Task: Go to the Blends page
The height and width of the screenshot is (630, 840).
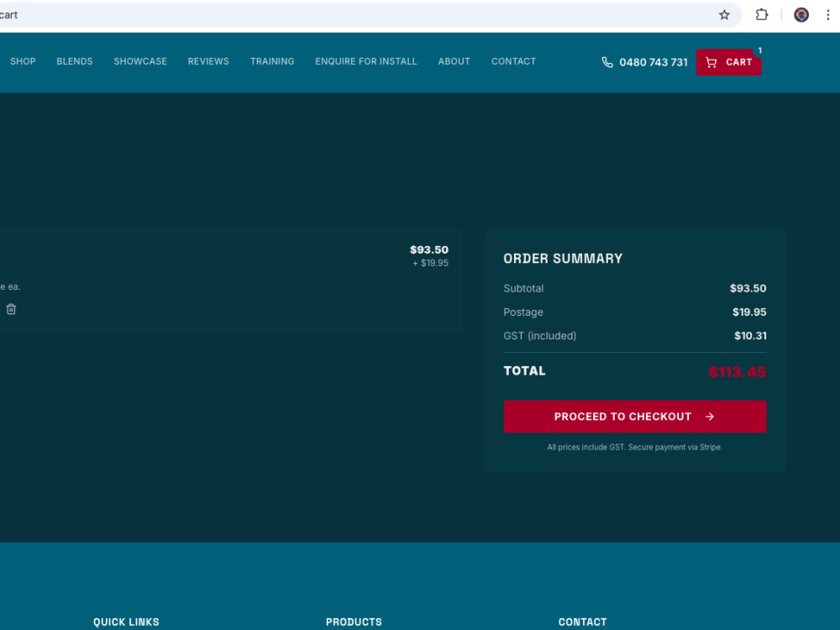Action: tap(75, 61)
